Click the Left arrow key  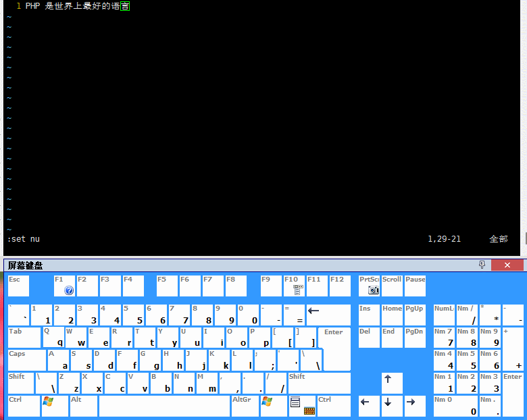[369, 406]
